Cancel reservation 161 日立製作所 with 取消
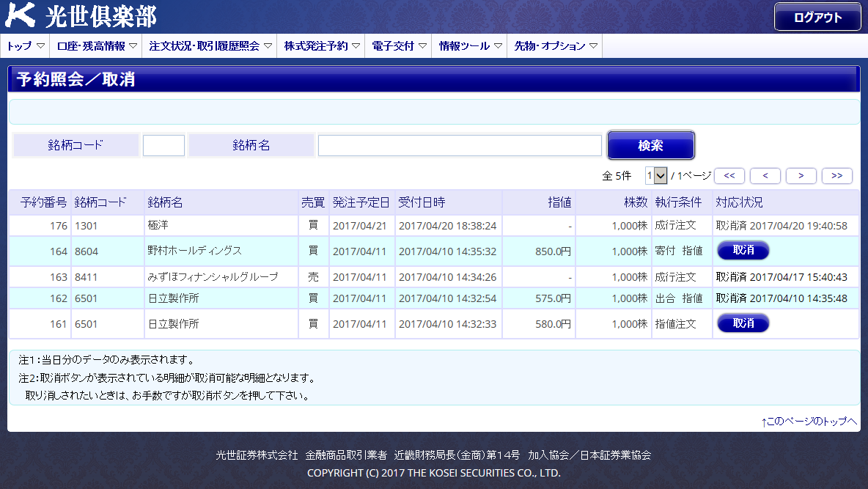The width and height of the screenshot is (868, 489). click(743, 323)
